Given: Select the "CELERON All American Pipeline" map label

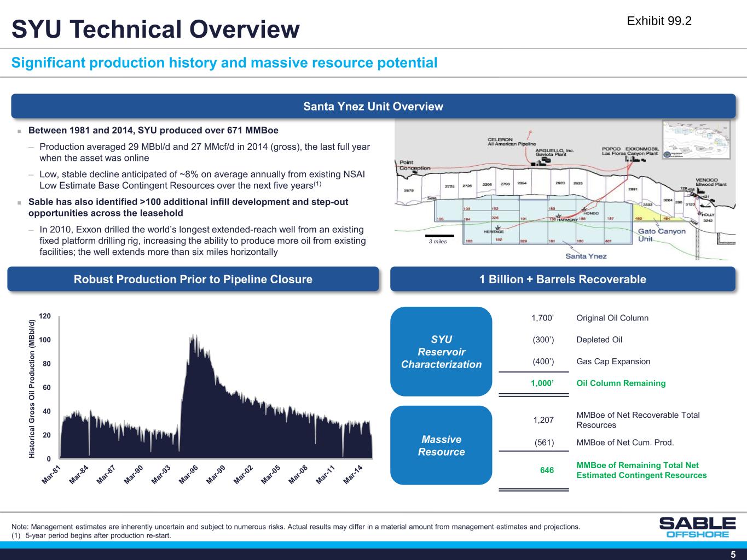Looking at the screenshot, I should (512, 141).
